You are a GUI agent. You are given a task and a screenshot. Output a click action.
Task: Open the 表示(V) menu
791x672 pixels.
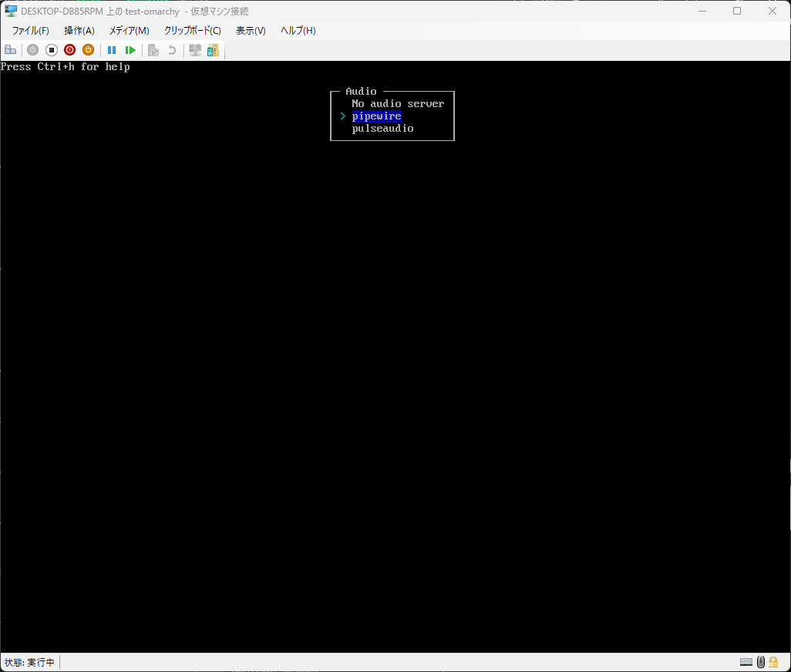(x=251, y=31)
